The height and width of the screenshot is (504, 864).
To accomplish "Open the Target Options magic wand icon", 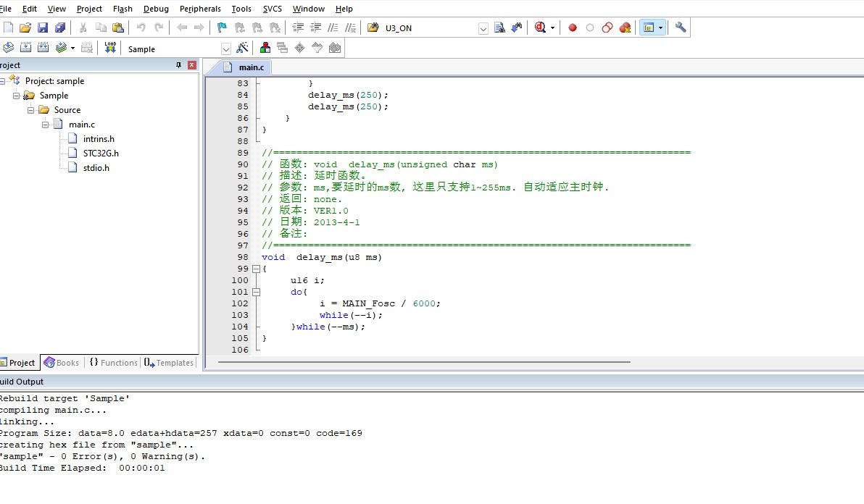I will point(242,49).
